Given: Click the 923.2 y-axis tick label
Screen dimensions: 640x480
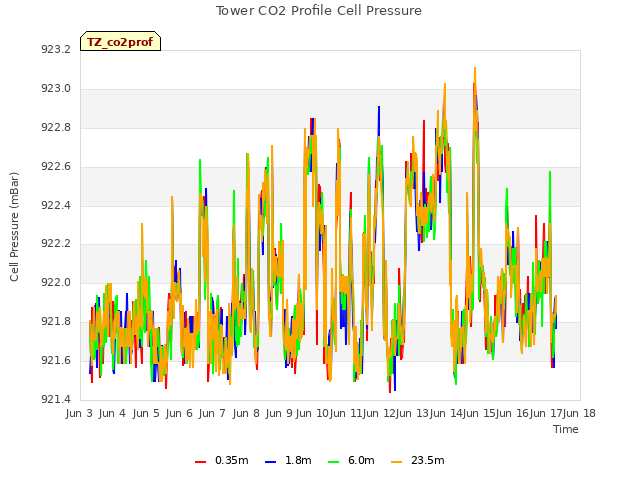Looking at the screenshot, I should (x=56, y=49).
